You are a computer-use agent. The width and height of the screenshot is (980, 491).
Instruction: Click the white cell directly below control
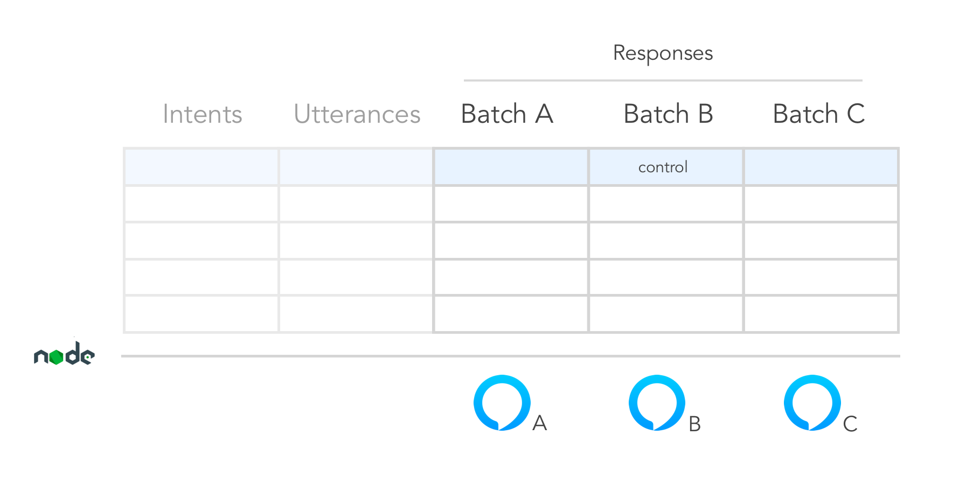pyautogui.click(x=666, y=204)
